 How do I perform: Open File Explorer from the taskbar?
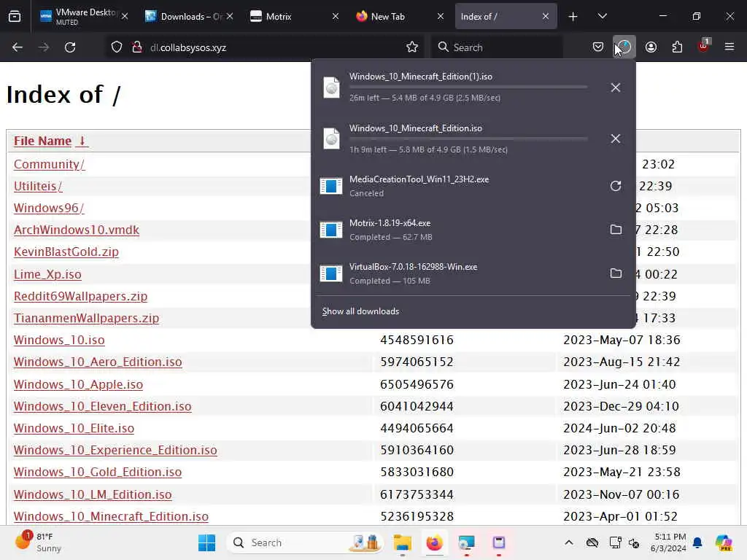403,542
